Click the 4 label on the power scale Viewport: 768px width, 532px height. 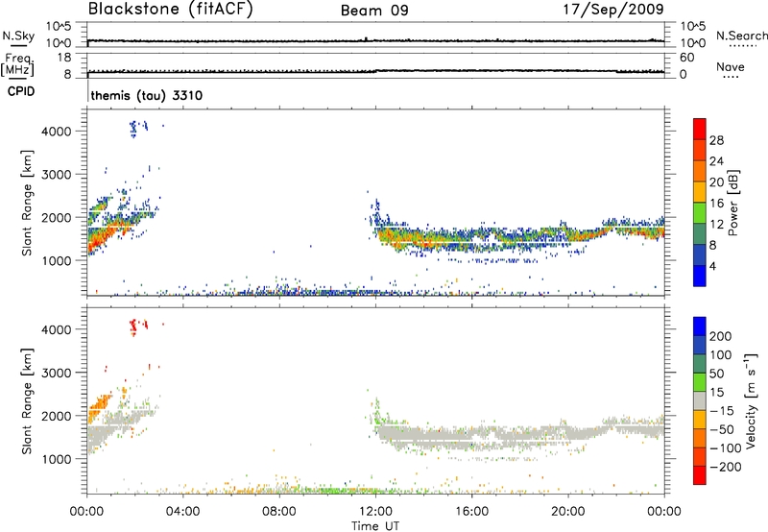pos(712,266)
